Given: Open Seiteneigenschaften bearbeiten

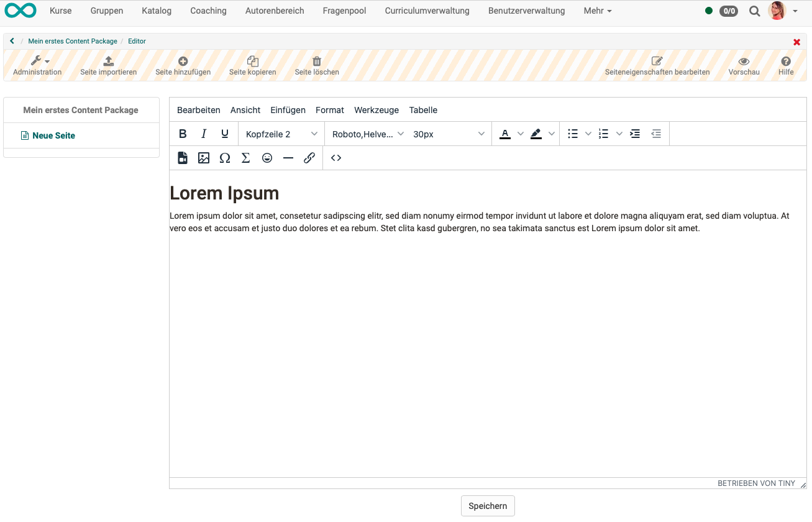Looking at the screenshot, I should point(657,61).
